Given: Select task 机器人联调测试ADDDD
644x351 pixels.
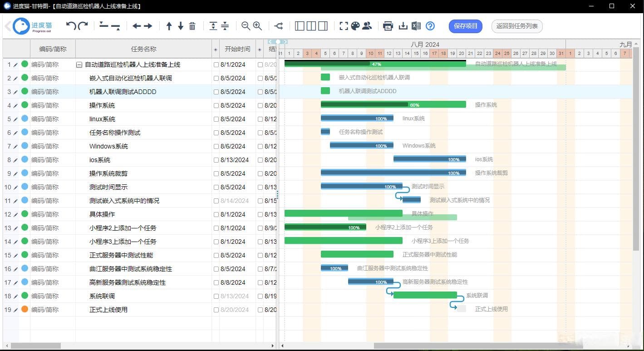Looking at the screenshot, I should 123,92.
